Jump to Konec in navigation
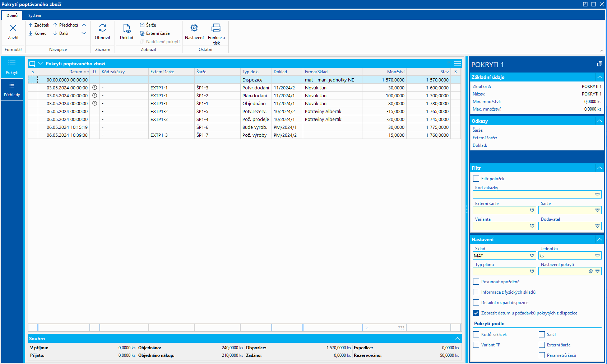This screenshot has width=607, height=364. [x=37, y=33]
